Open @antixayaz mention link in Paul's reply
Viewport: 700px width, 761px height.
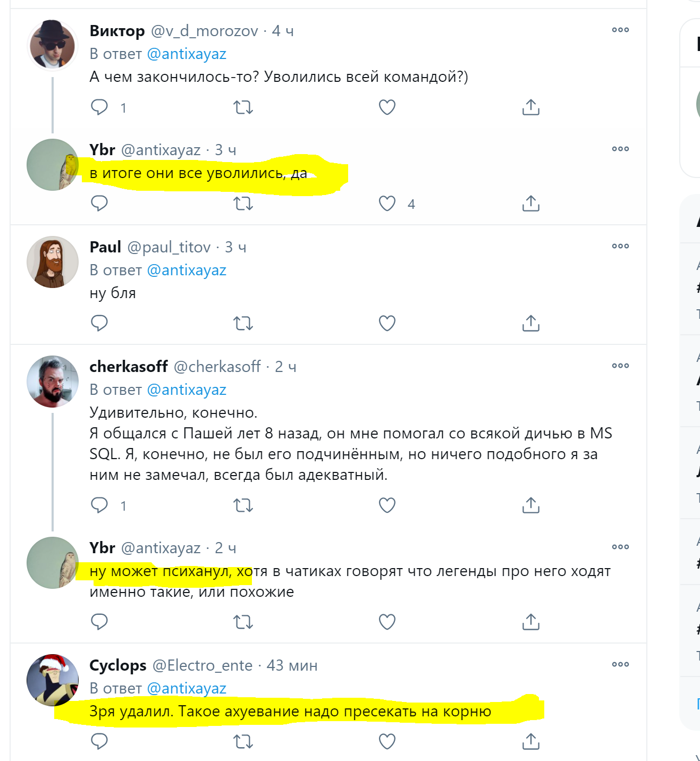(187, 270)
